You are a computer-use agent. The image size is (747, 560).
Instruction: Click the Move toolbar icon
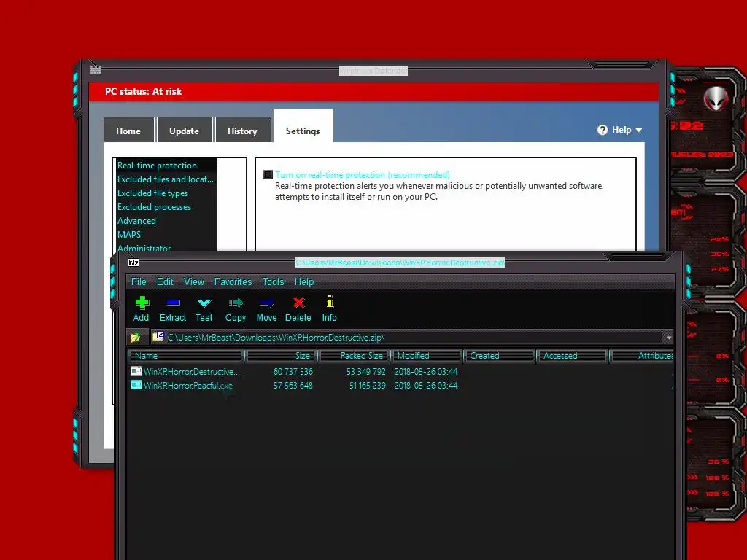click(267, 303)
